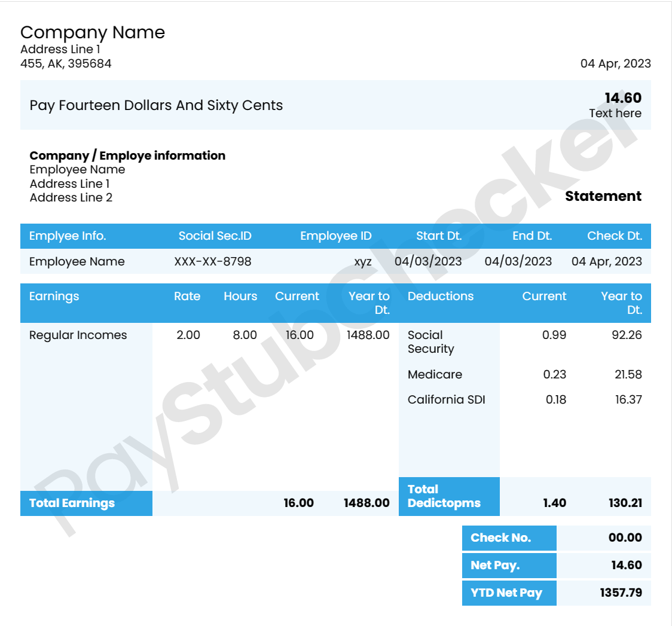Click the employee ID value 'xyz'
Viewport: 672px width, 626px height.
362,262
